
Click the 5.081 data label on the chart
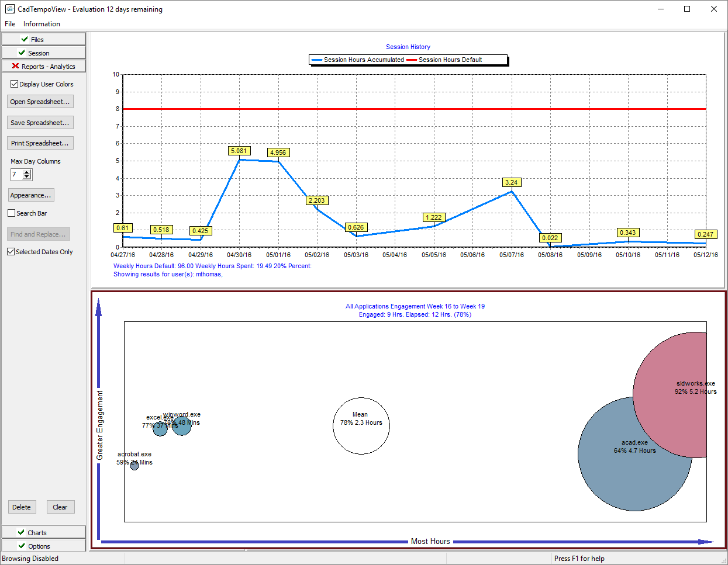pos(239,151)
